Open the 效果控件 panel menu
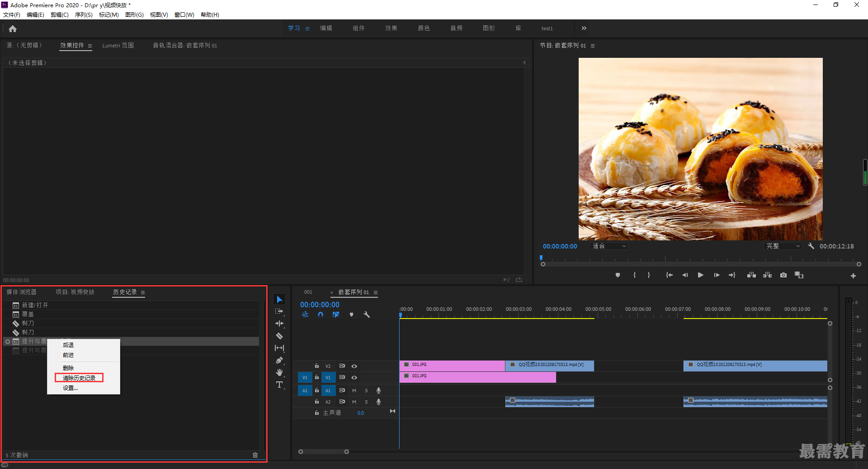Image resolution: width=868 pixels, height=469 pixels. 90,46
